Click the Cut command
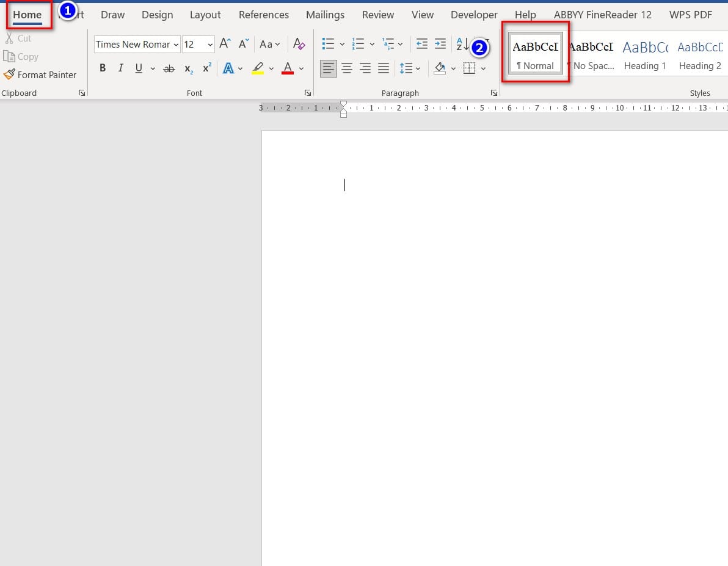 [18, 38]
